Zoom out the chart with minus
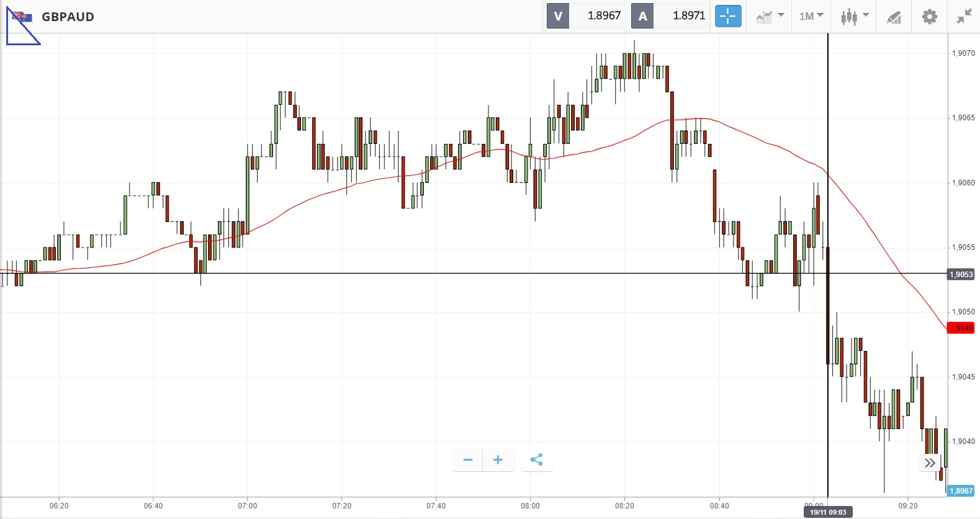The image size is (980, 519). [468, 460]
